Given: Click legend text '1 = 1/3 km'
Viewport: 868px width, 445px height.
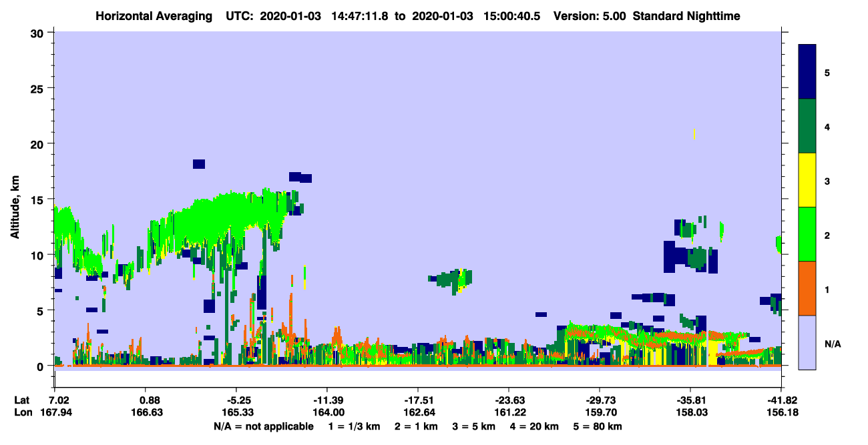Looking at the screenshot, I should point(353,426).
